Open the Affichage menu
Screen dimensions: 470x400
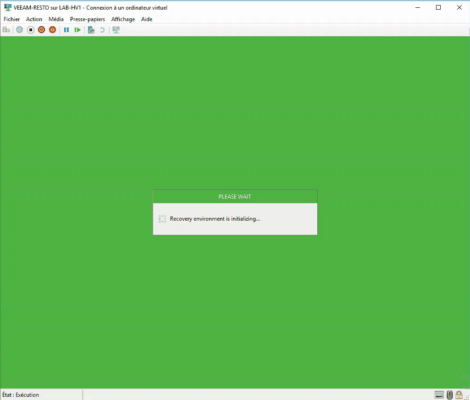pyautogui.click(x=123, y=19)
